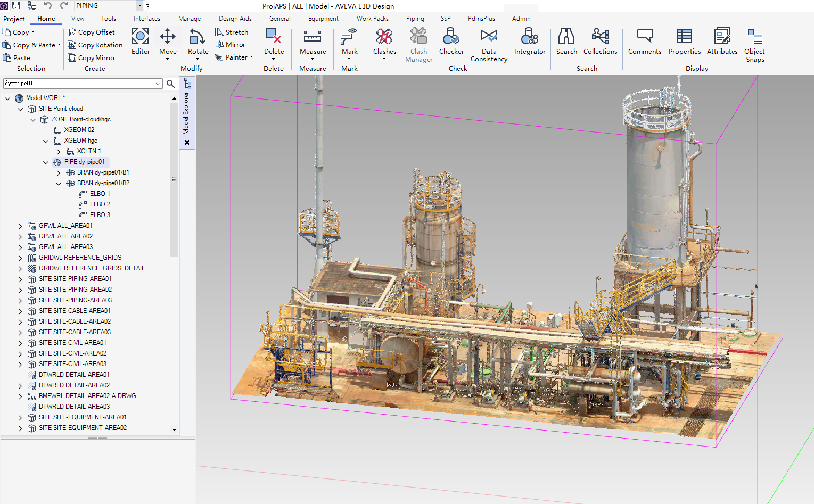Collapse BRAN dy-pipe01/B2 branch
Viewport: 814px width, 504px height.
click(x=59, y=183)
